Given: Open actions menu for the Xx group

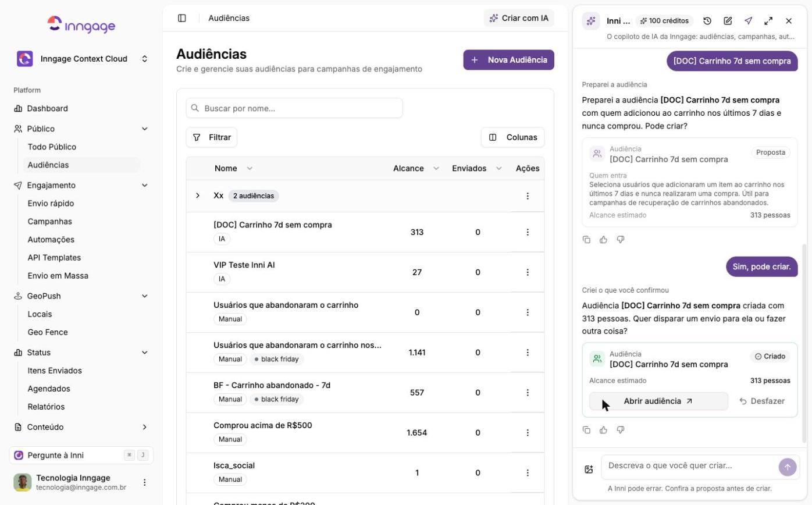Looking at the screenshot, I should click(528, 196).
